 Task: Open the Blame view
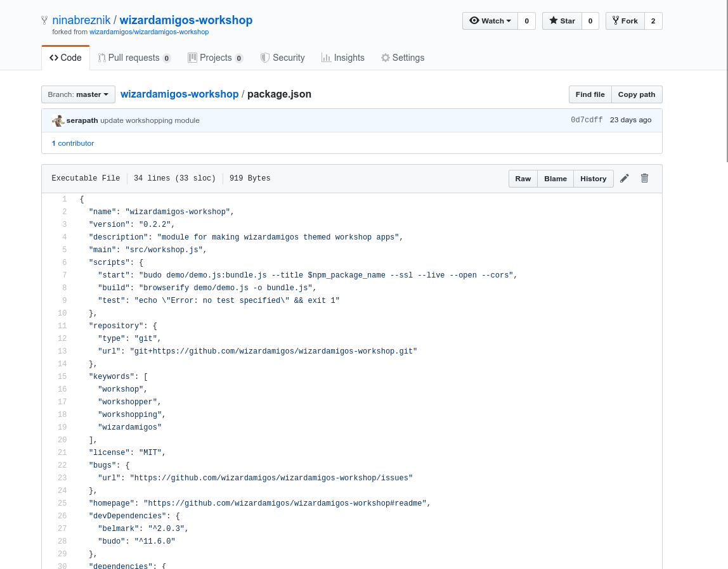coord(556,179)
